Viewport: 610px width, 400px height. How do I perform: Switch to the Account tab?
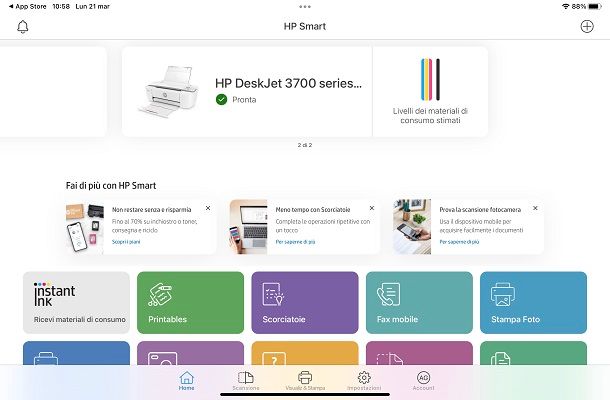423,381
